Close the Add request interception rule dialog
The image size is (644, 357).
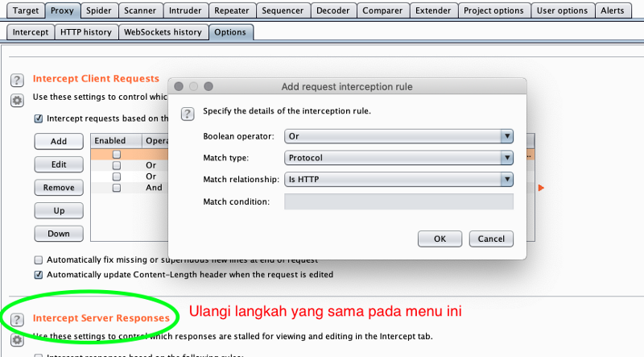click(179, 86)
